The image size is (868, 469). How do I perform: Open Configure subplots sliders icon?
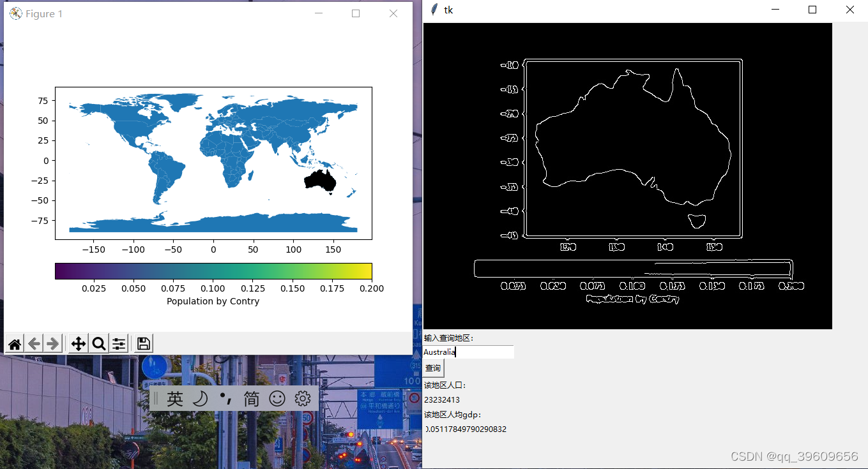[119, 345]
